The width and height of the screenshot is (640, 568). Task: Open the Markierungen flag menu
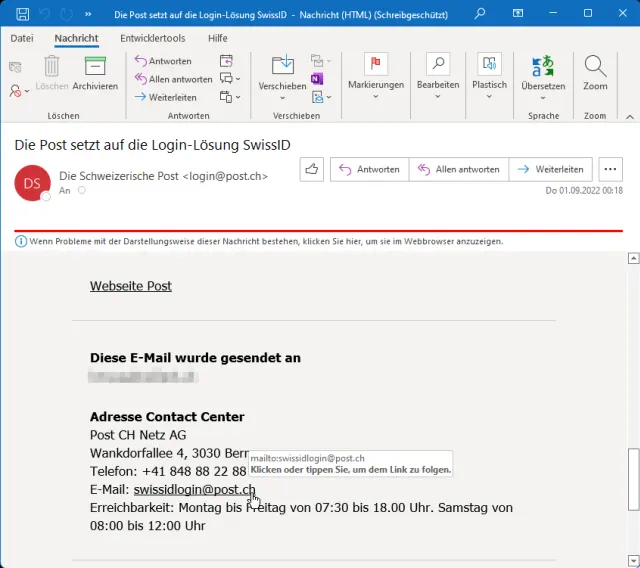pos(376,76)
